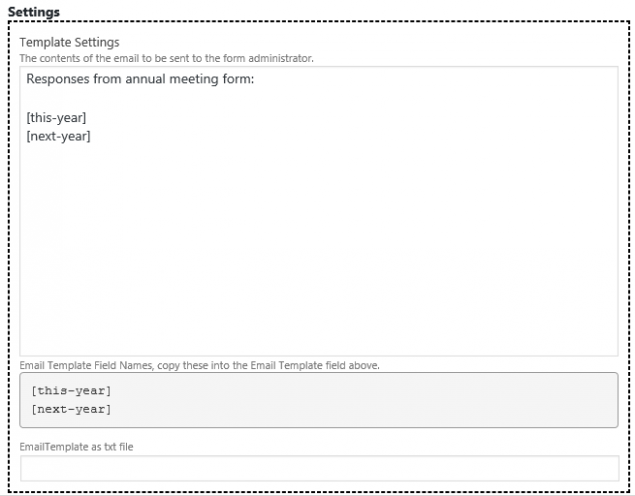Viewport: 635px width, 496px height.
Task: Click the "Template Settings" label
Action: (69, 42)
